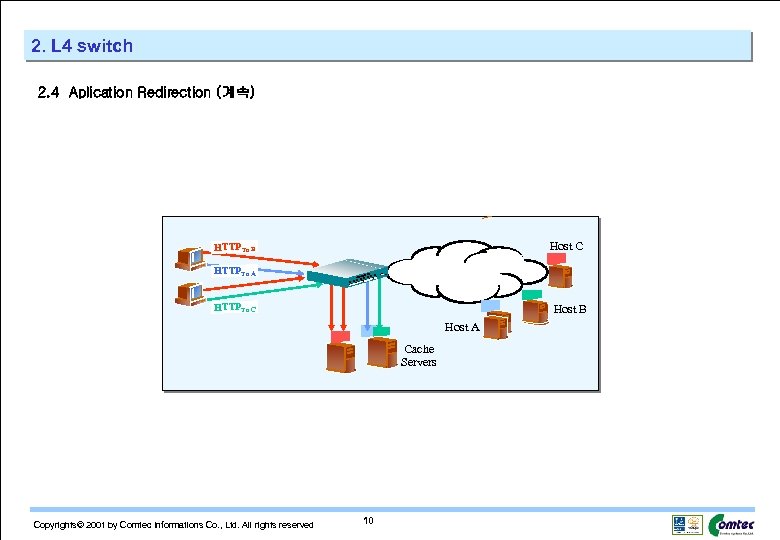Select the top client computer icon
The height and width of the screenshot is (540, 780).
tap(190, 259)
